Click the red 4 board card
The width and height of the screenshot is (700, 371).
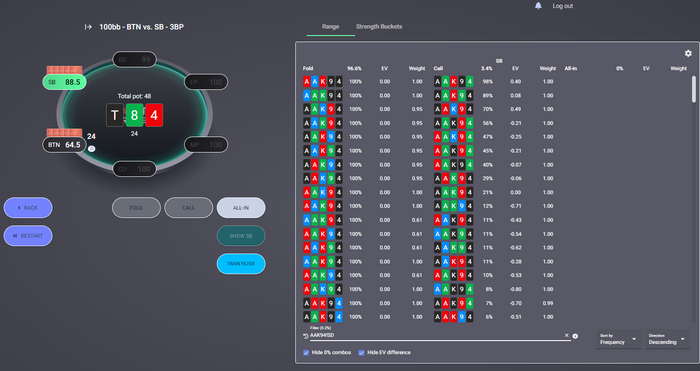[154, 115]
